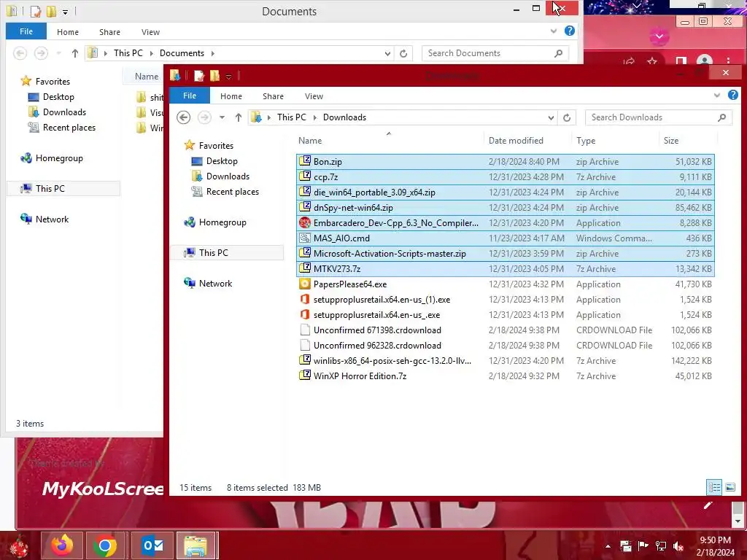The image size is (747, 560).
Task: Launch Chrome from the taskbar
Action: click(x=105, y=545)
